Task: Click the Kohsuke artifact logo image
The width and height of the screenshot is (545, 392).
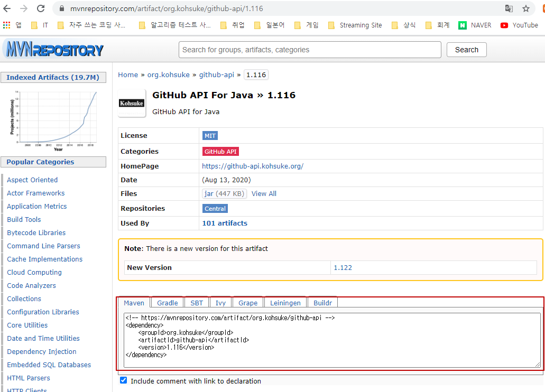Action: point(132,103)
